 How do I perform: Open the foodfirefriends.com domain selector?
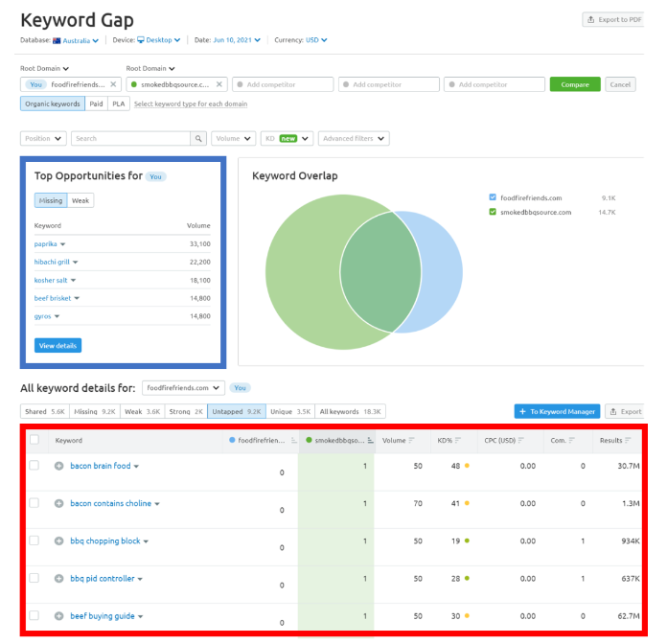coord(183,388)
